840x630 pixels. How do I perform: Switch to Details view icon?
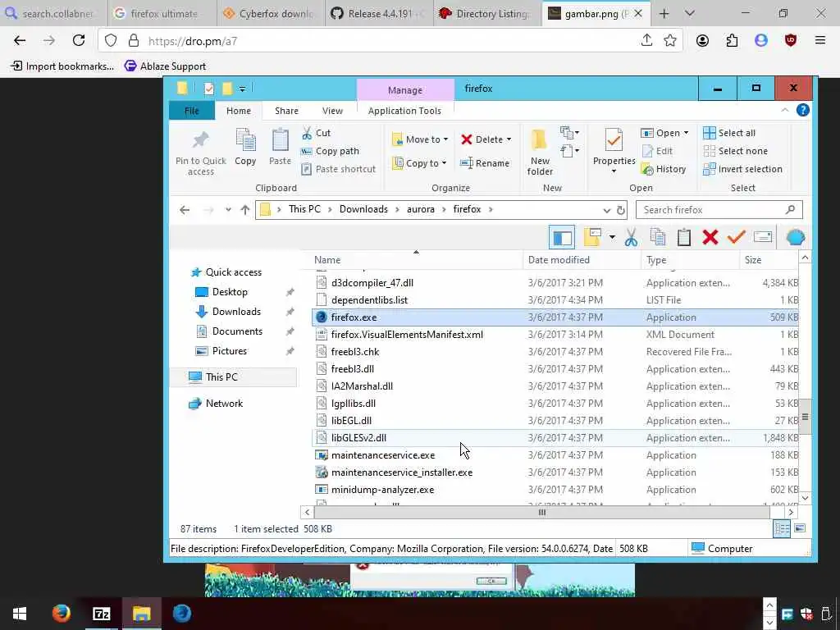[x=782, y=529]
